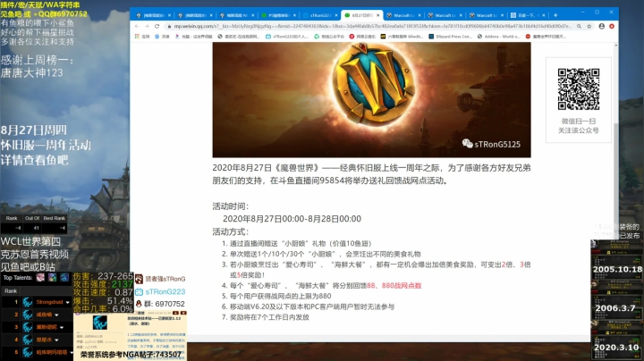644x361 pixels.
Task: Open the 网易云音乐 bookmark
Action: (362, 37)
